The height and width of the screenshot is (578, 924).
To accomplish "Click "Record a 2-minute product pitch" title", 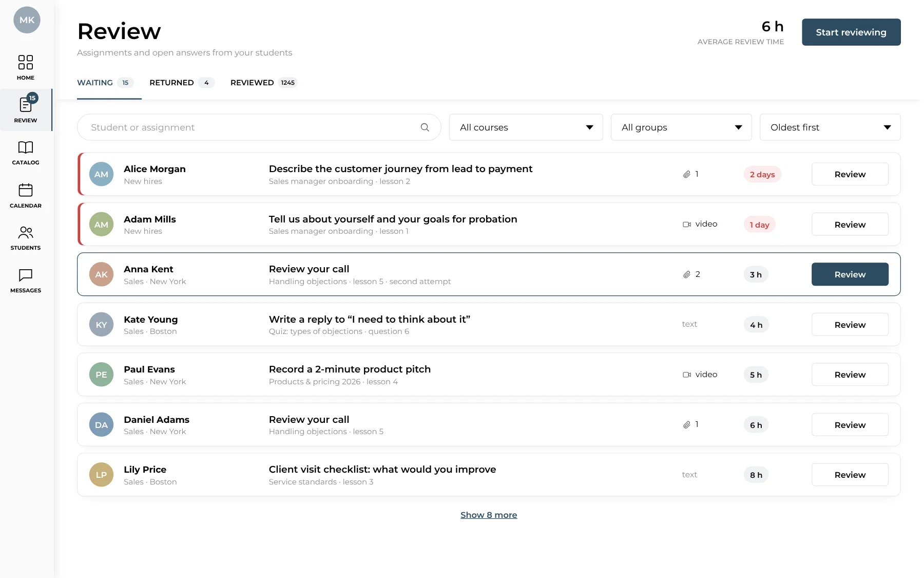I will (x=350, y=369).
